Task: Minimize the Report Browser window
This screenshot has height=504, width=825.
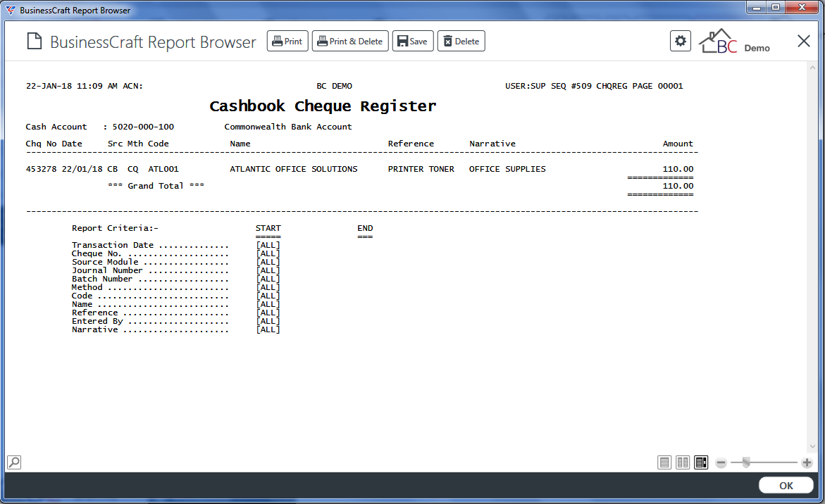Action: [757, 7]
